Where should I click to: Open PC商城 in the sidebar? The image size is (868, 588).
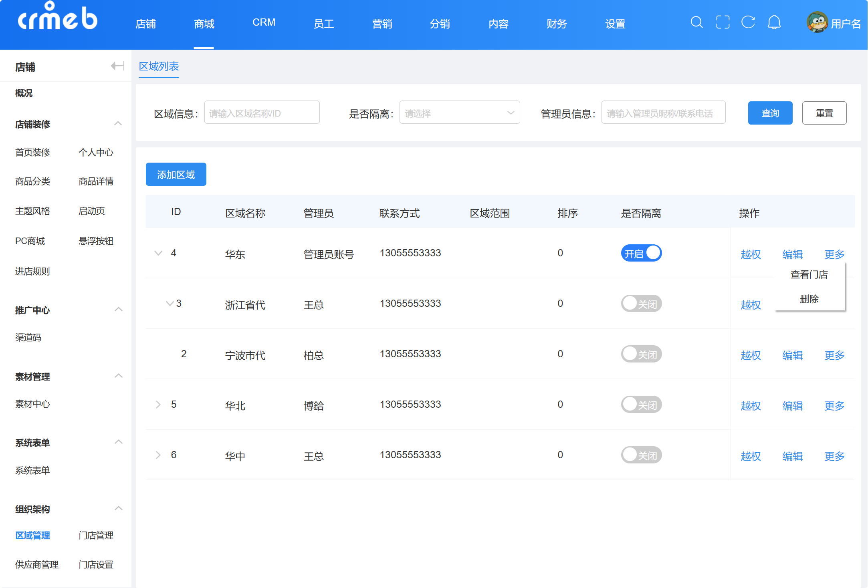click(30, 241)
